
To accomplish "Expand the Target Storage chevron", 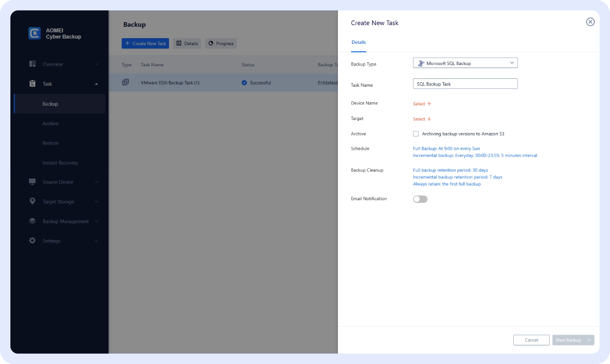I will (97, 201).
